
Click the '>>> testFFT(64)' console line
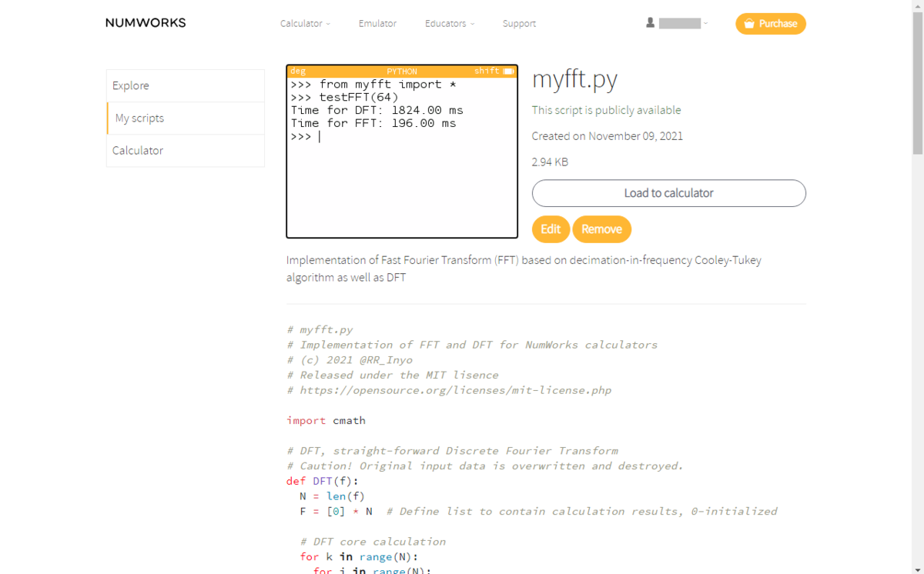tap(345, 98)
